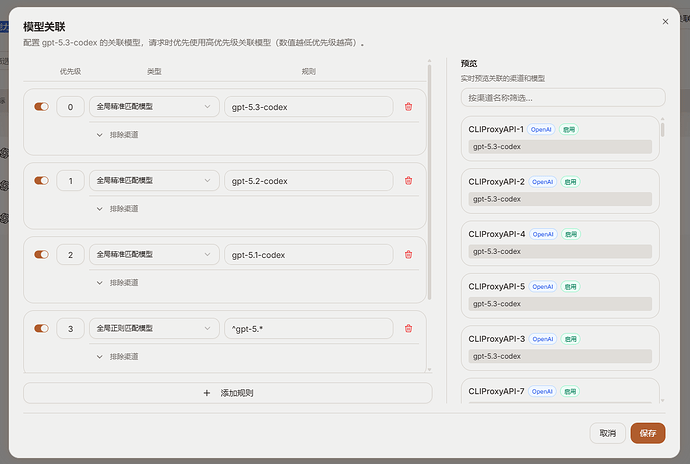Close the 模型关联 dialog

pyautogui.click(x=665, y=22)
